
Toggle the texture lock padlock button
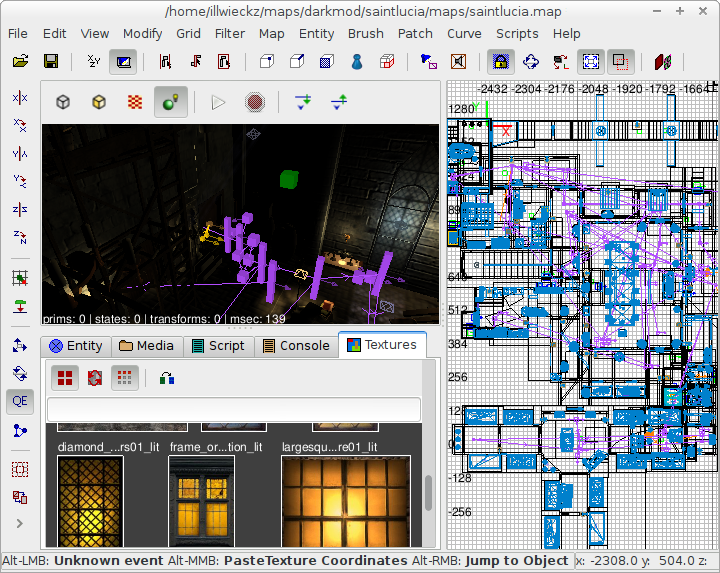coord(500,62)
